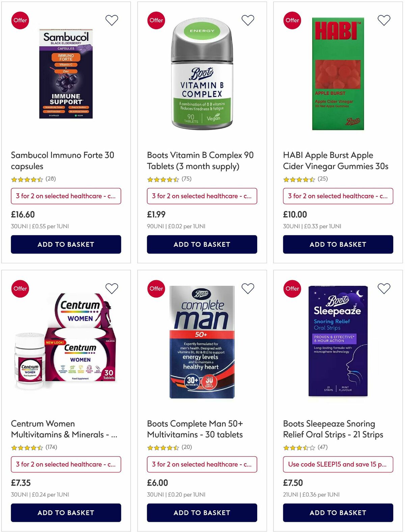The width and height of the screenshot is (405, 532).
Task: Open the 3 for 2 offer on Sambucol
Action: [66, 196]
